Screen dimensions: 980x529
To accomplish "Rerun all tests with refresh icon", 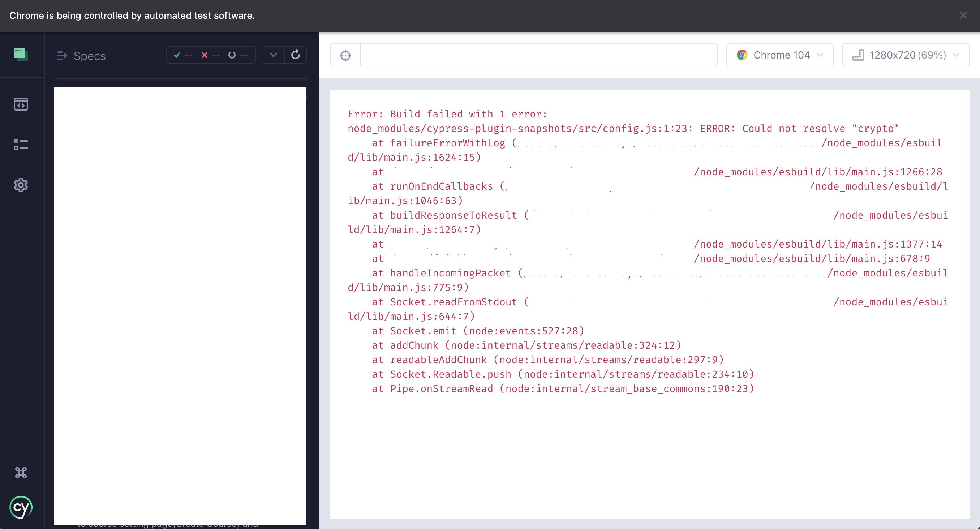I will [296, 55].
